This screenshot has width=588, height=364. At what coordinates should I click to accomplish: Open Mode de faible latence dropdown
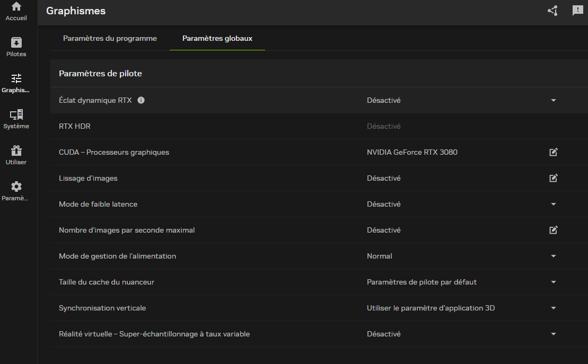pyautogui.click(x=553, y=205)
